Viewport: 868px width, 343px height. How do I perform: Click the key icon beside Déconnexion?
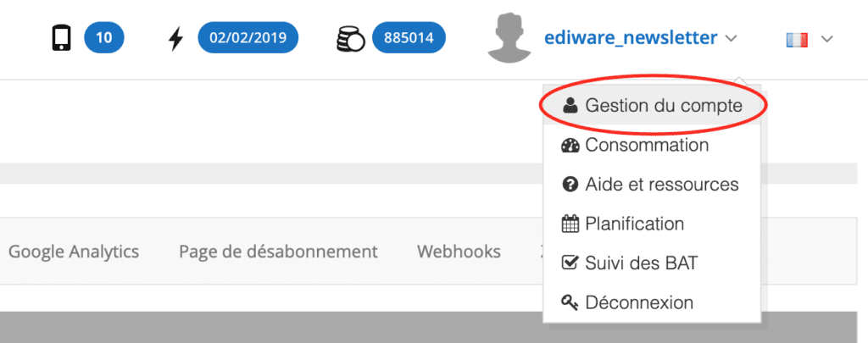click(570, 302)
